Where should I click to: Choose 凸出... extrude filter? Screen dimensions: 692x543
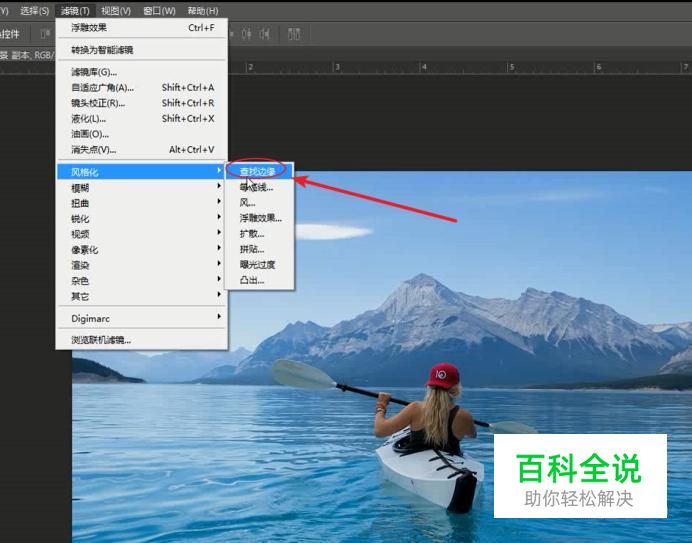(260, 280)
